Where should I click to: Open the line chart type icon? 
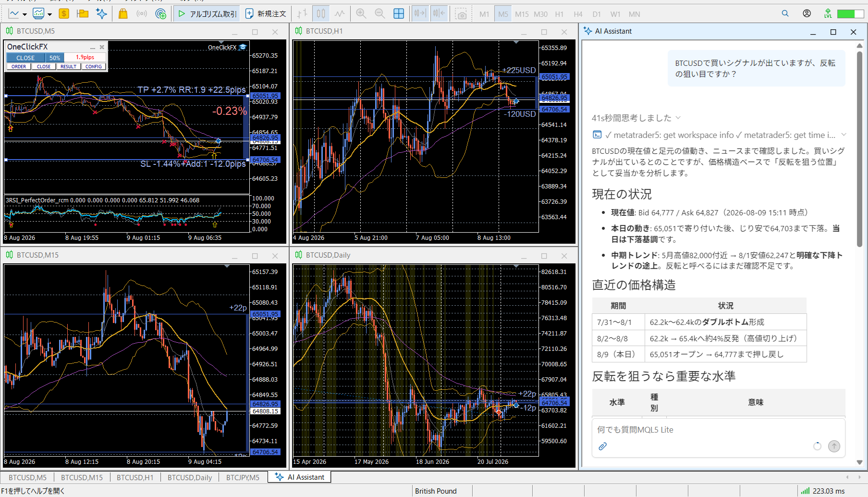tap(13, 14)
